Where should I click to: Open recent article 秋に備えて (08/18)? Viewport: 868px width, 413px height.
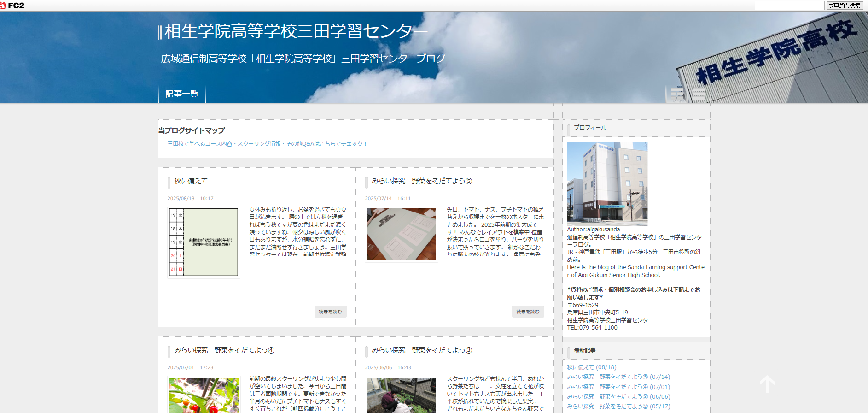coord(591,367)
